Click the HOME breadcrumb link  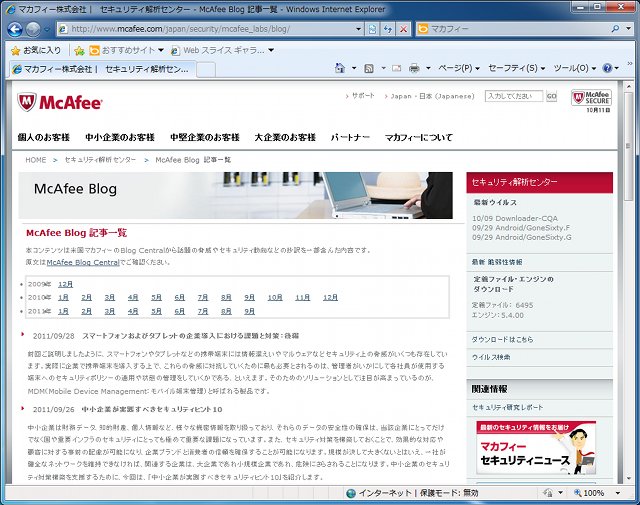click(36, 160)
